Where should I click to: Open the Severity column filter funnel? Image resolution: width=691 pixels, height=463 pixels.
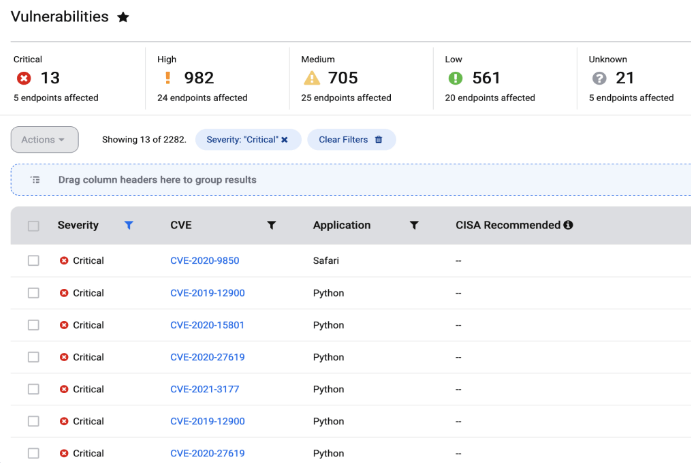(x=129, y=225)
